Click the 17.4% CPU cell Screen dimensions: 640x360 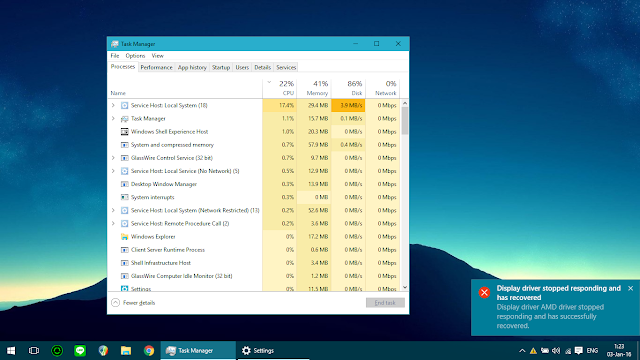click(x=280, y=105)
